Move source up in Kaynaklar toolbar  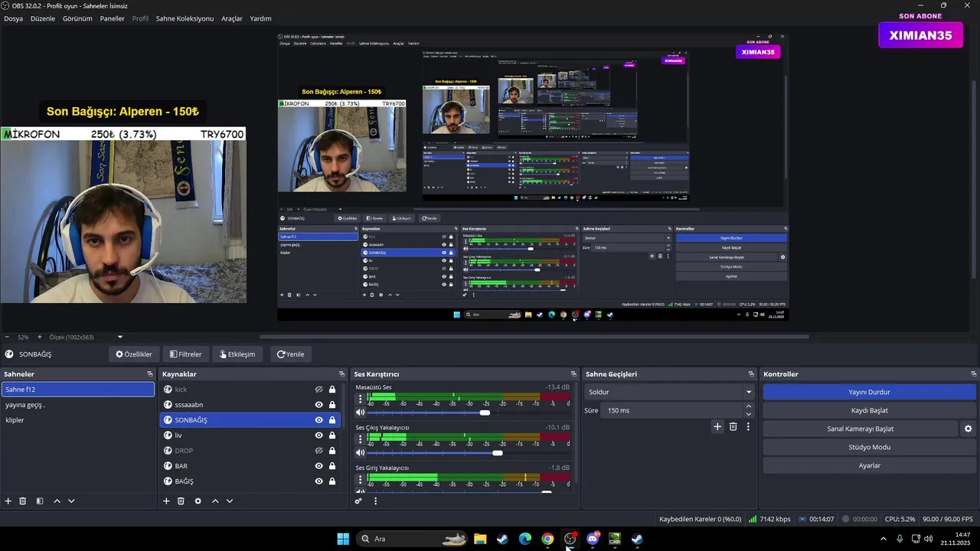point(215,501)
